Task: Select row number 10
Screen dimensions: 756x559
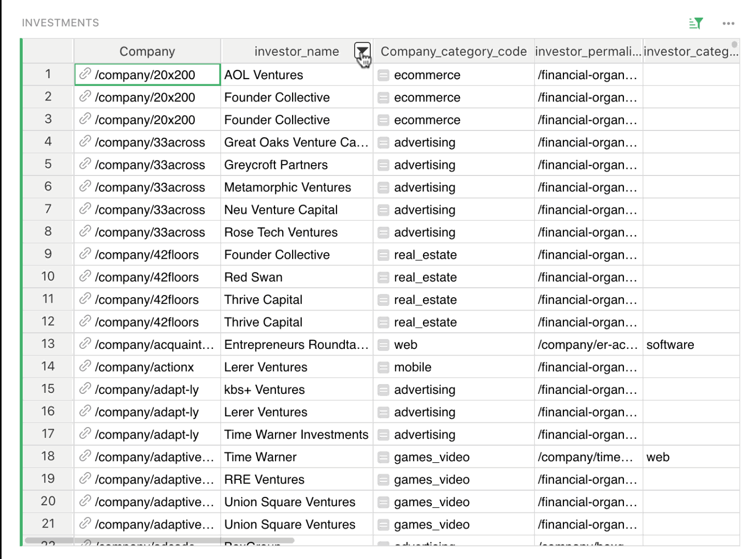Action: pos(48,276)
